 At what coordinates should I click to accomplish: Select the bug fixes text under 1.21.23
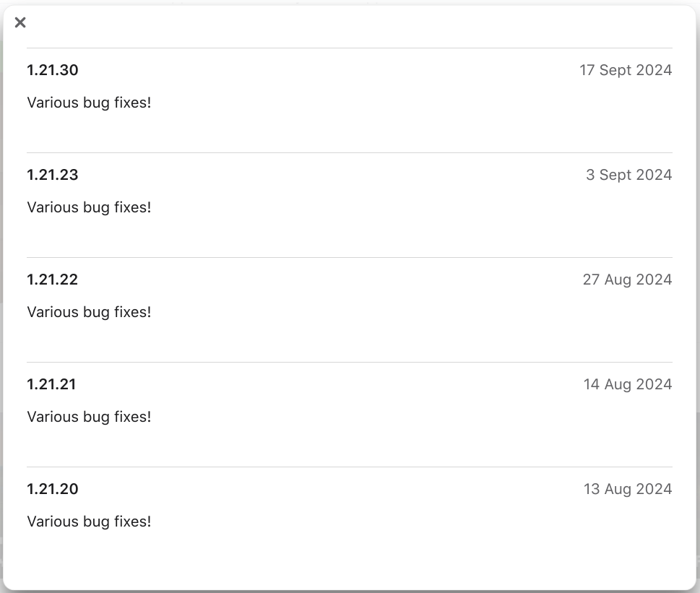pyautogui.click(x=89, y=207)
